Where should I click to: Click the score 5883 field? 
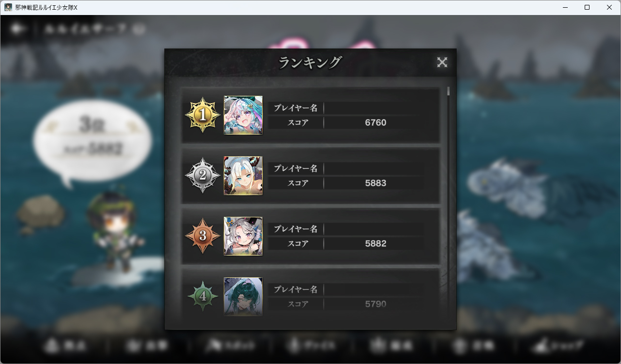click(x=375, y=183)
